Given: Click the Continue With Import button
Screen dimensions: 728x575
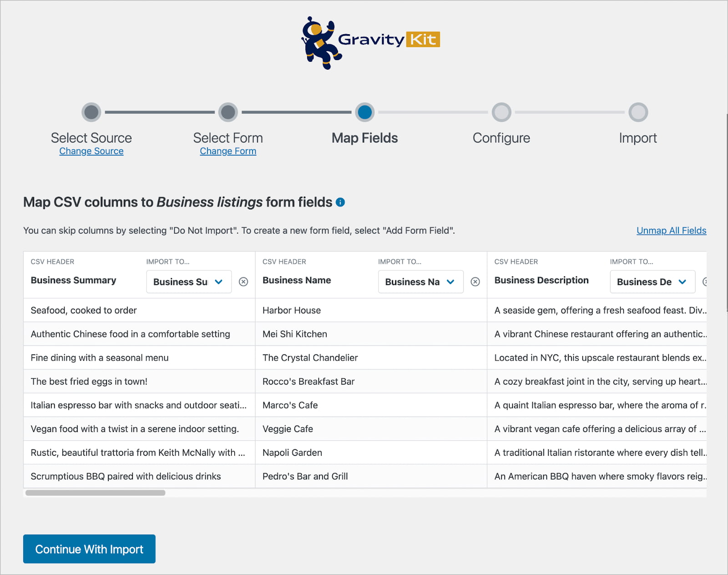Looking at the screenshot, I should click(89, 549).
